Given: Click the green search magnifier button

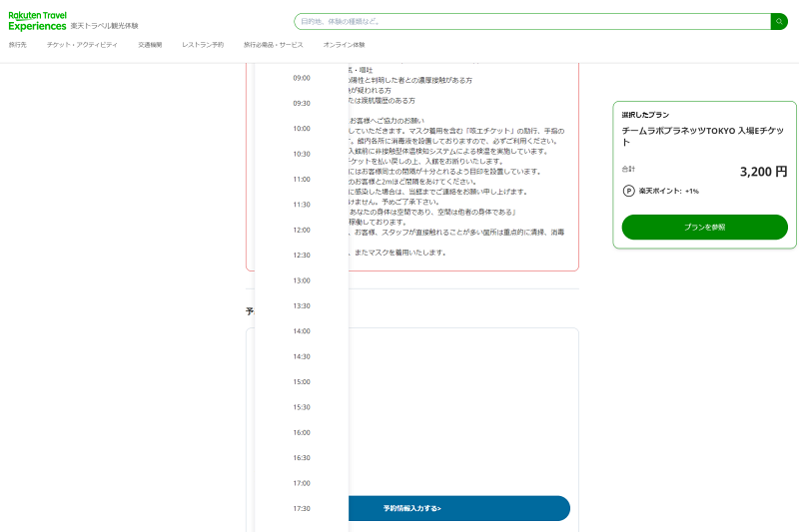Looking at the screenshot, I should (779, 21).
